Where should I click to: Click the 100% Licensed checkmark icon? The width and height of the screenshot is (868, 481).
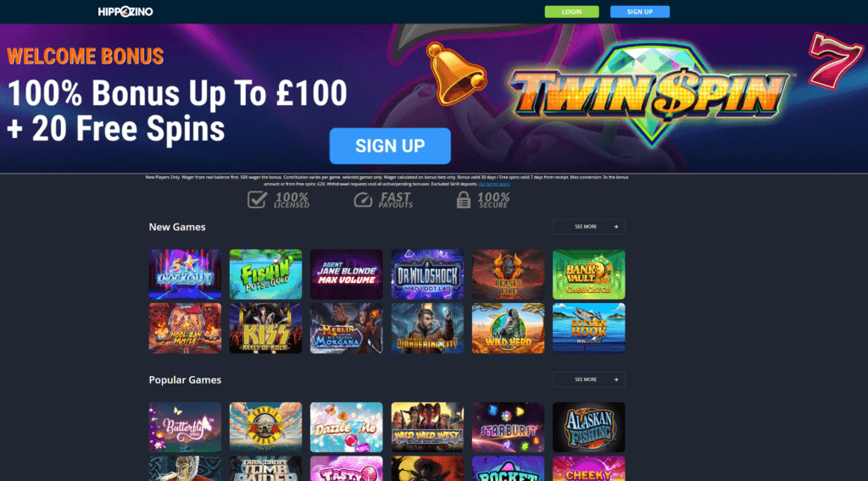257,199
